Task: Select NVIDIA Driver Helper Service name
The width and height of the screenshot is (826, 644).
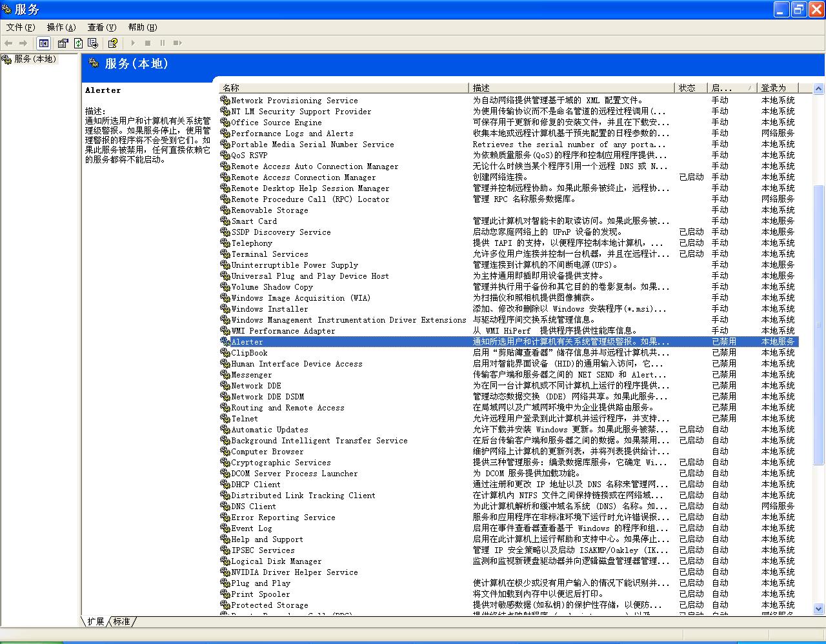Action: point(294,572)
